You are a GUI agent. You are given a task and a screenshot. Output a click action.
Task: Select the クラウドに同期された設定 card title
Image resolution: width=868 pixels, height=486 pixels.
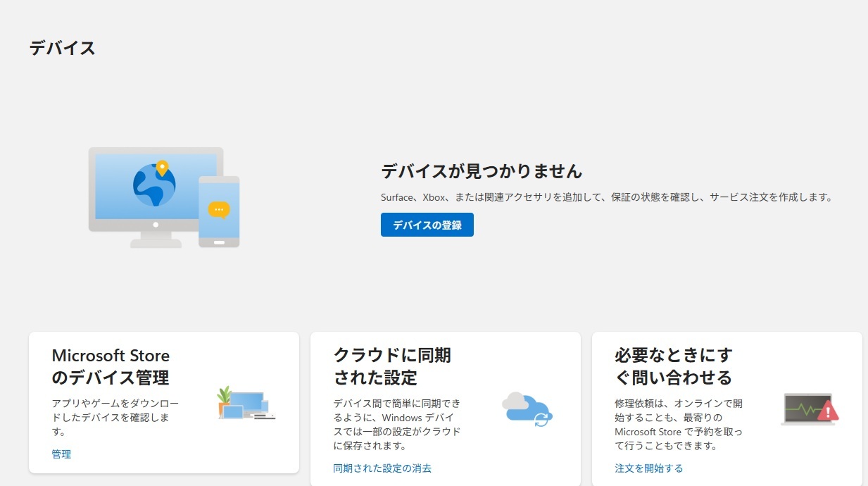(x=391, y=366)
